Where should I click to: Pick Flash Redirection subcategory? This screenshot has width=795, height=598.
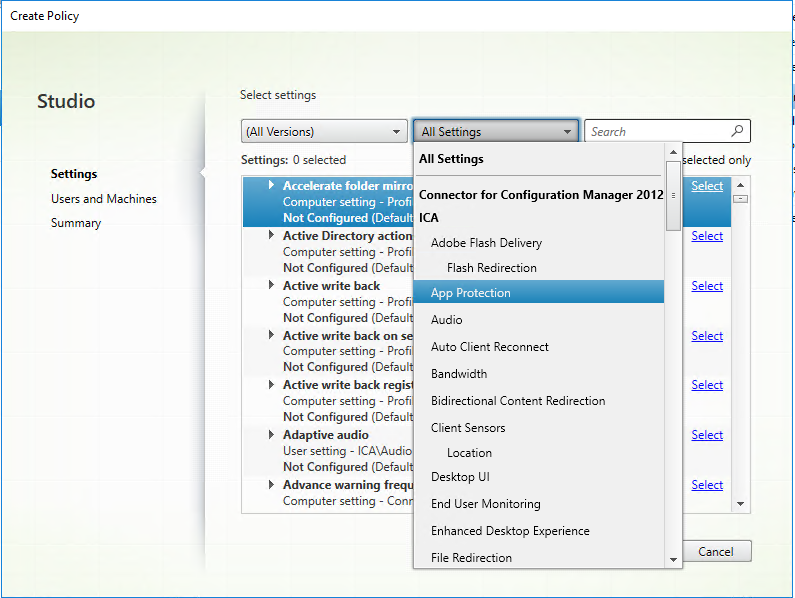pos(491,268)
